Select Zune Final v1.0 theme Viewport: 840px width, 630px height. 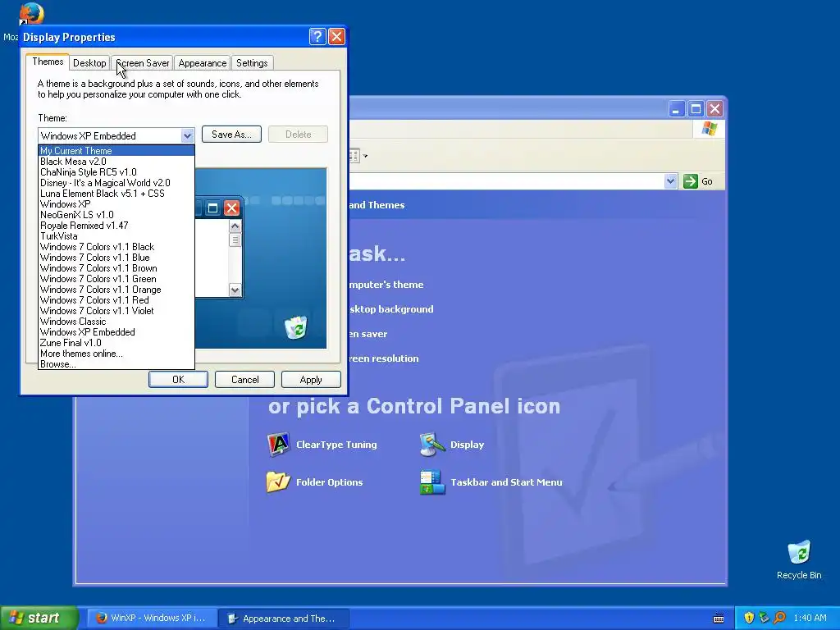116,343
